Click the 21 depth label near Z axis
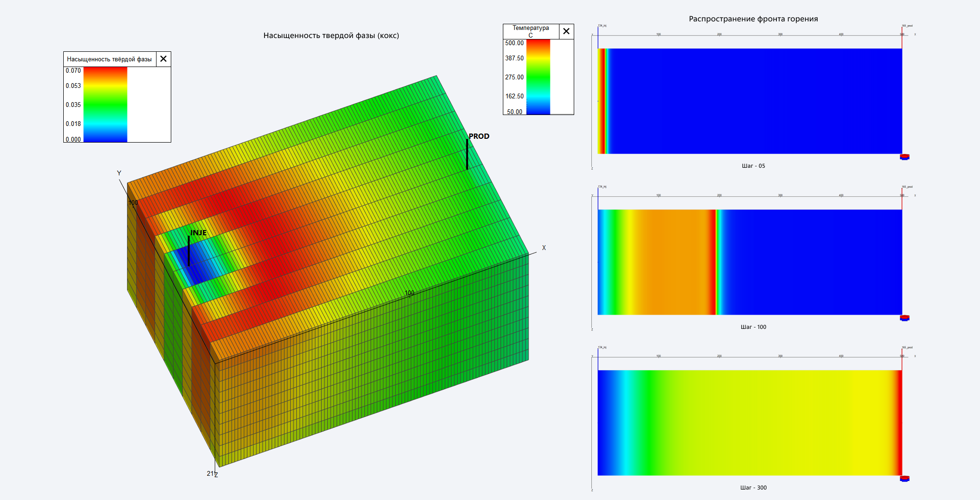Screen dimensions: 980x500 point(210,473)
